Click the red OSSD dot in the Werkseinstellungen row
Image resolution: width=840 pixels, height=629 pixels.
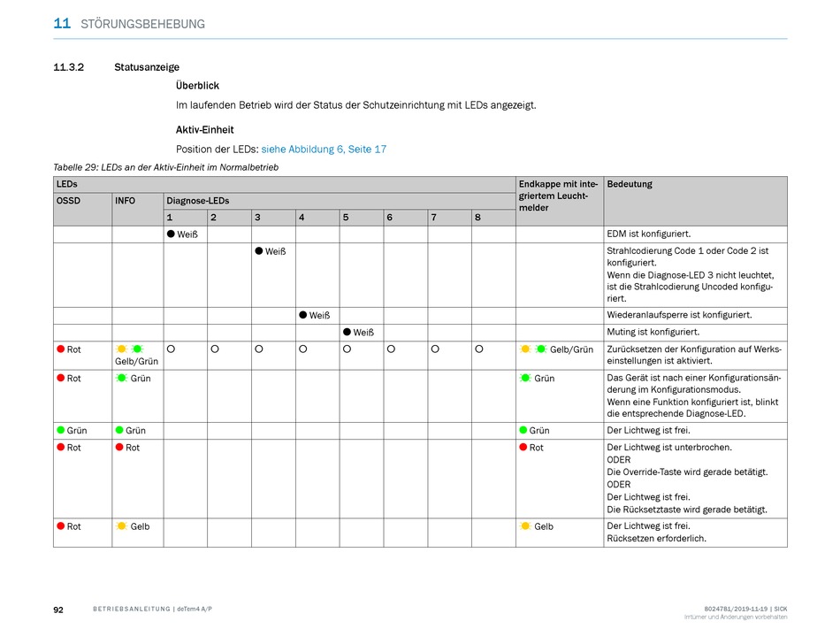[x=60, y=349]
